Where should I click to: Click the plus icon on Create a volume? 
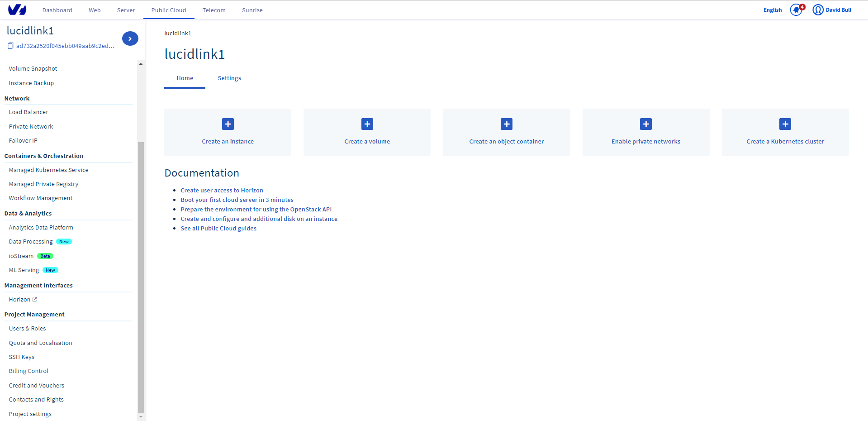367,124
